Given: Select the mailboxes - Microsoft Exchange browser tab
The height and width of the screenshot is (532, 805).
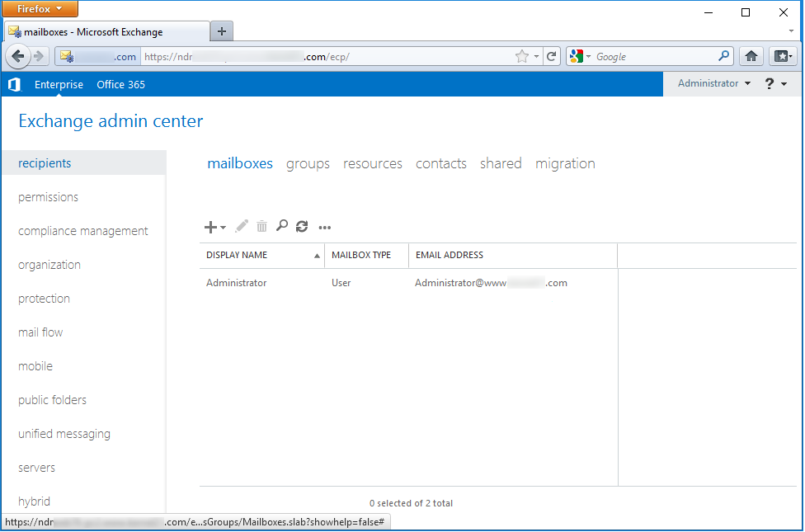Looking at the screenshot, I should [x=106, y=31].
